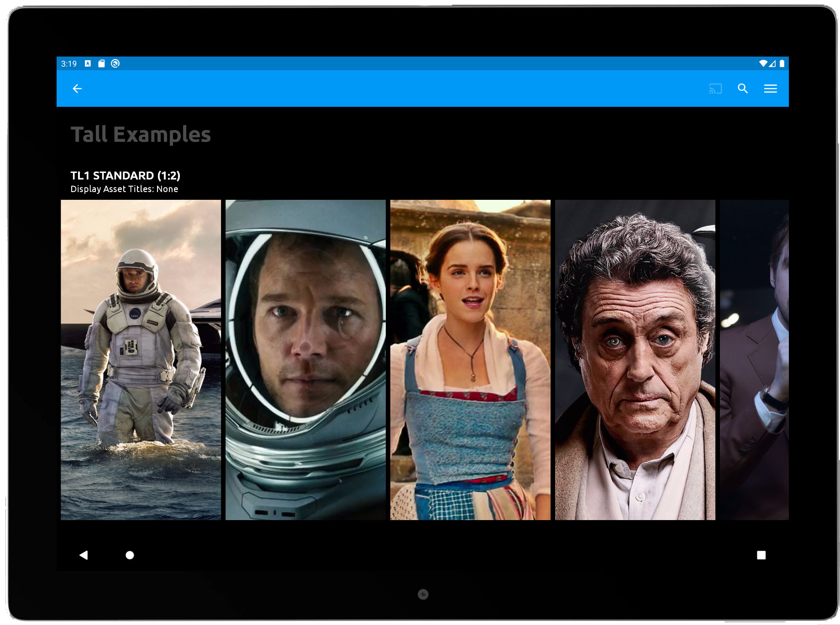Image resolution: width=840 pixels, height=625 pixels.
Task: Click the Tall Examples heading
Action: pyautogui.click(x=141, y=134)
